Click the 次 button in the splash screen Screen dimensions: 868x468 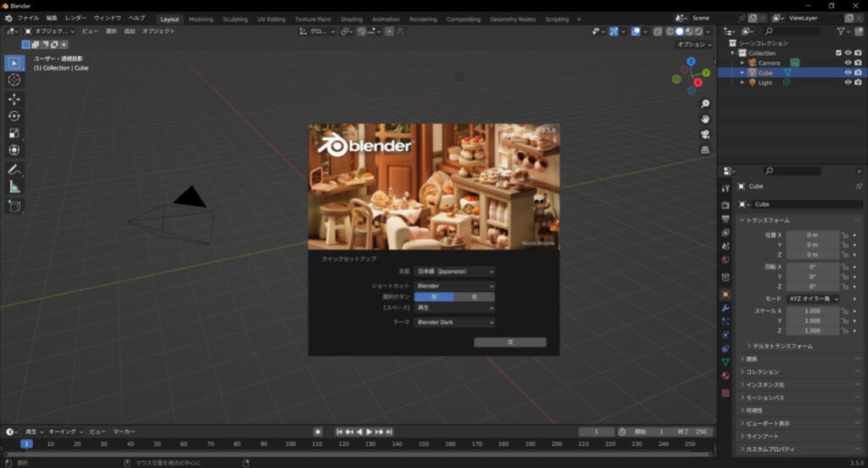[510, 343]
